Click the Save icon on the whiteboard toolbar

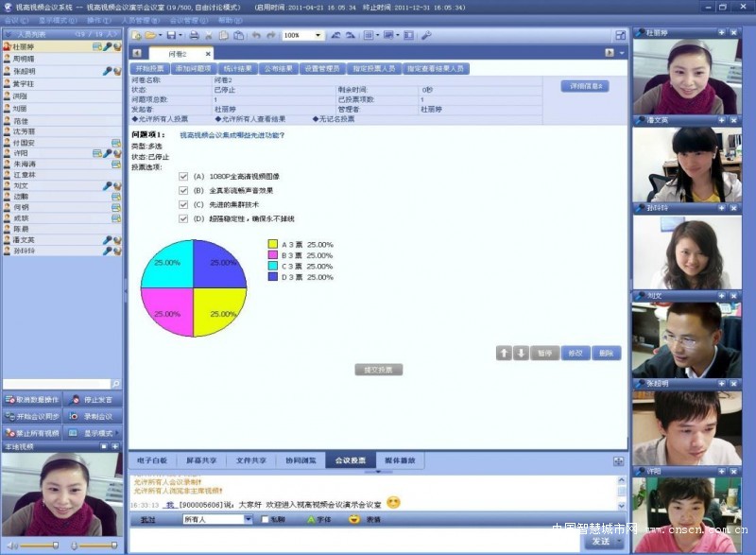pos(170,33)
